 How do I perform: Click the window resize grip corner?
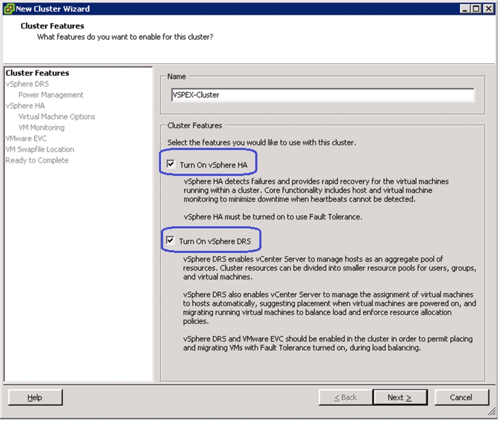(492, 411)
